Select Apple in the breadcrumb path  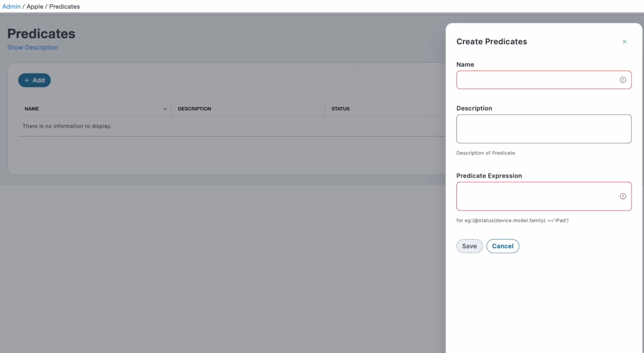coord(35,7)
